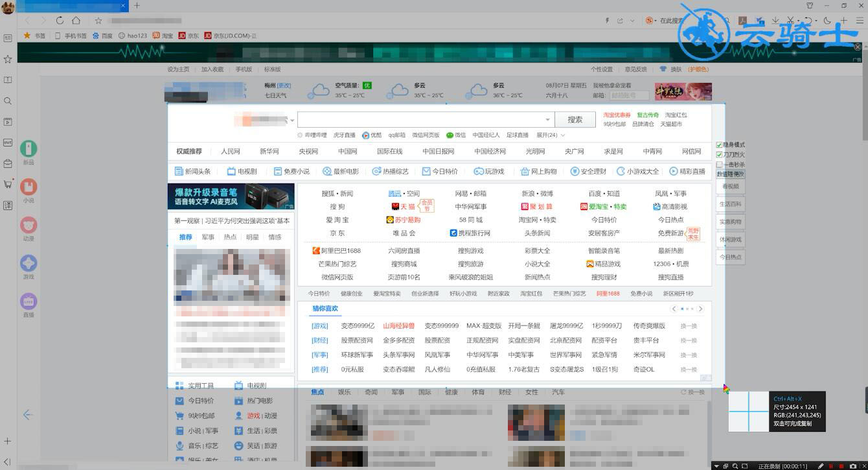868x470 pixels.
Task: Toggle night mode moon icon
Action: (827, 21)
